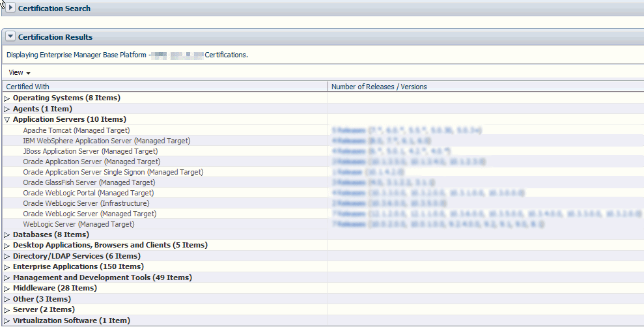Collapse Application Servers (10 Items)
This screenshot has height=327, width=644.
pyautogui.click(x=7, y=120)
